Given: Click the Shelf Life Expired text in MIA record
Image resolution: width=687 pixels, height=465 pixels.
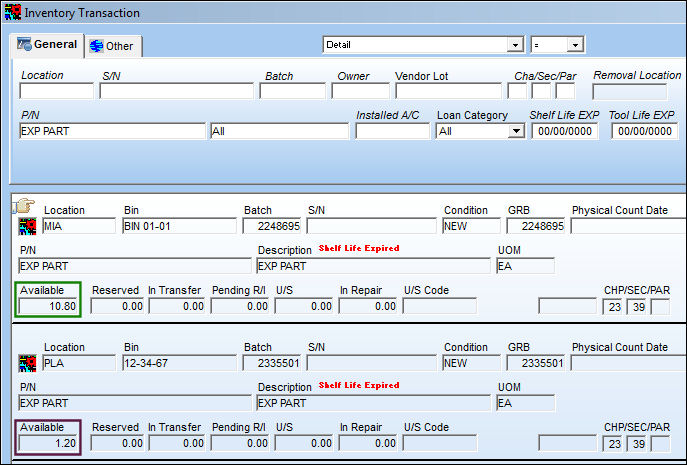Looking at the screenshot, I should (x=359, y=248).
